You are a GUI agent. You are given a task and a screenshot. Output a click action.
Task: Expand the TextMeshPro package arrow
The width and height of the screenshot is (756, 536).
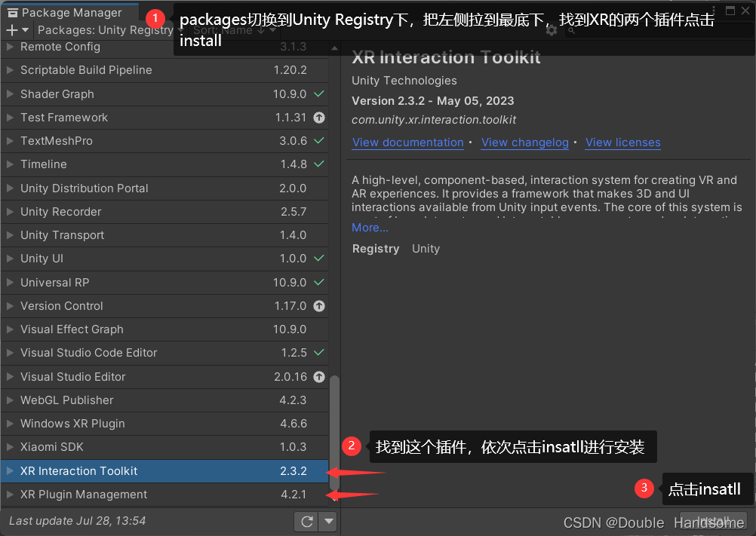(10, 141)
